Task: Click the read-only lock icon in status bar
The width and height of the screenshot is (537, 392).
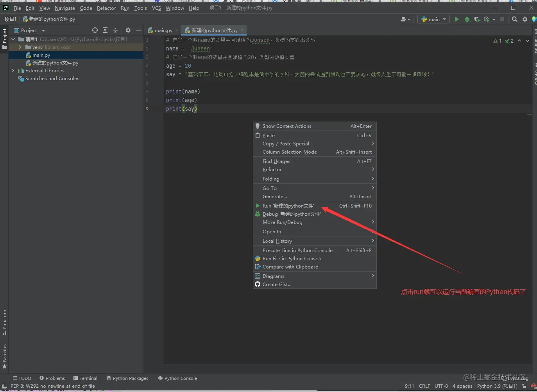Action: (524, 386)
